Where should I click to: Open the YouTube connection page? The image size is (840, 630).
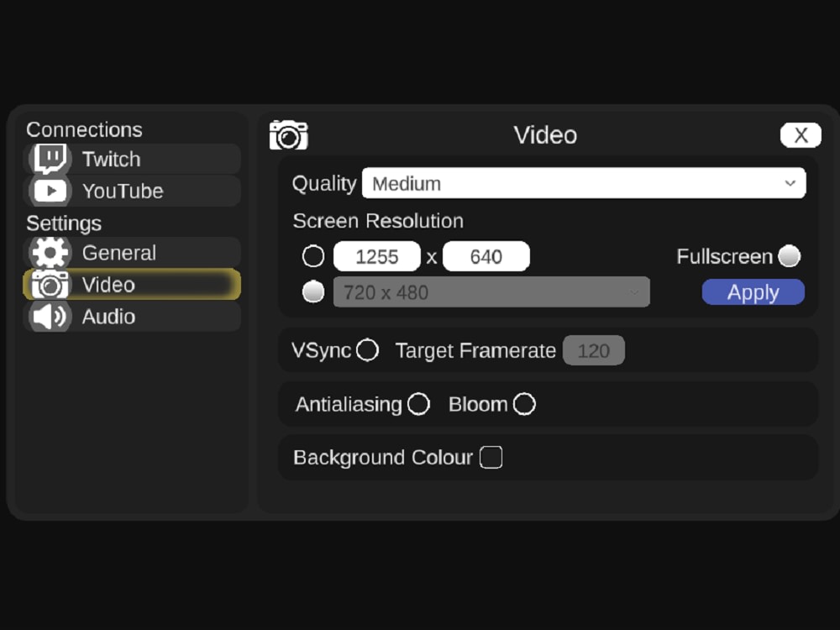point(132,192)
